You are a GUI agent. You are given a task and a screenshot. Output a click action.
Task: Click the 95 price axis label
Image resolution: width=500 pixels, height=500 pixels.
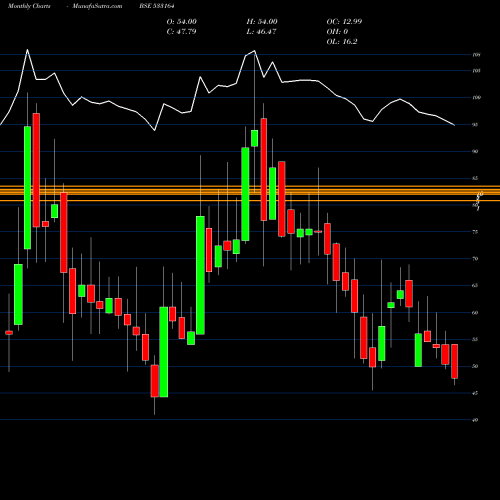coord(475,125)
